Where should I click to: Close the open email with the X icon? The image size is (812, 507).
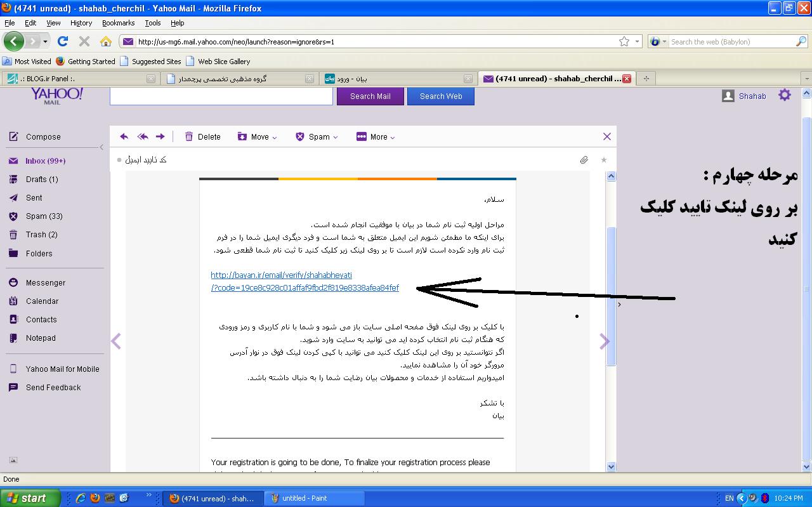coord(607,136)
